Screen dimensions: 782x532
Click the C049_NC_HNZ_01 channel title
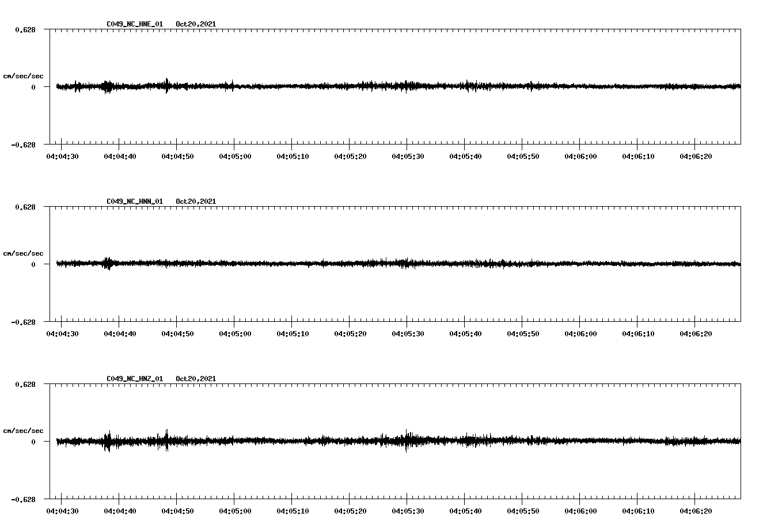coord(135,379)
